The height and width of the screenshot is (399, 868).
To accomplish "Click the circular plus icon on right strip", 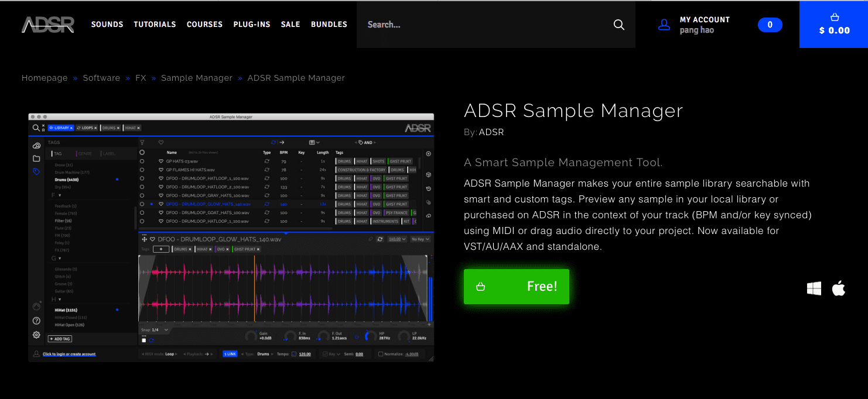I will (x=429, y=154).
